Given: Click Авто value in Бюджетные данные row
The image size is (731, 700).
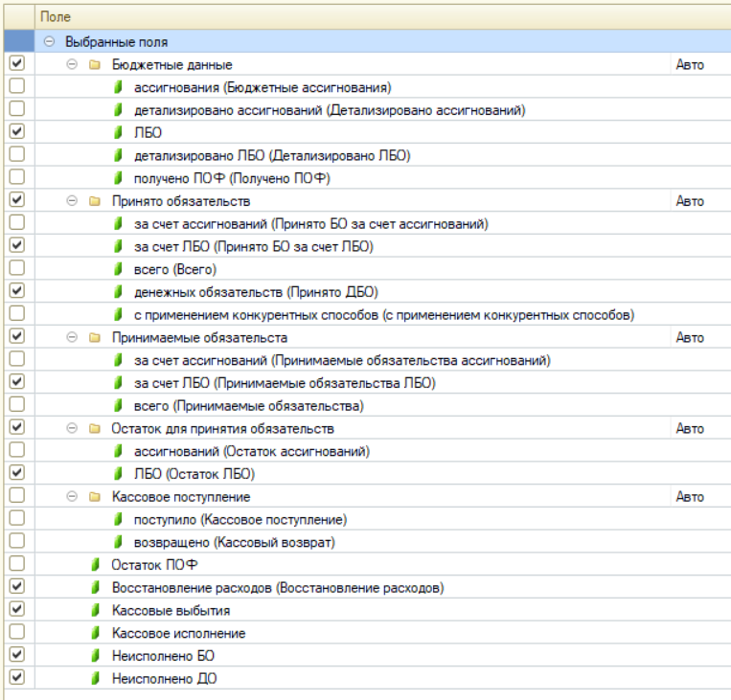Looking at the screenshot, I should [689, 65].
